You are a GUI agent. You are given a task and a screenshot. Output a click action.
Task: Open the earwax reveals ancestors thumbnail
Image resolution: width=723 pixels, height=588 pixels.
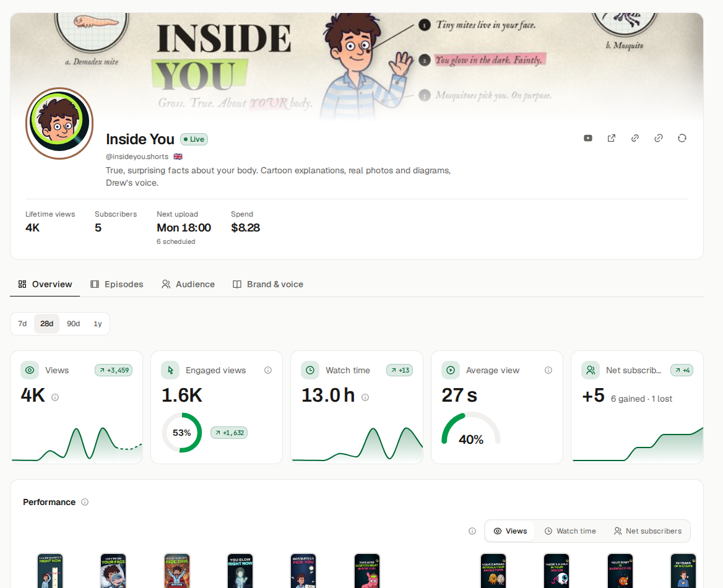pos(493,571)
